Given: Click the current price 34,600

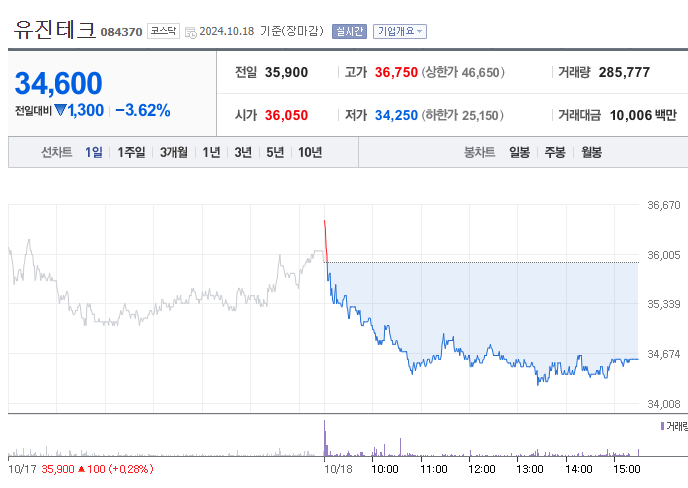Looking at the screenshot, I should point(58,83).
